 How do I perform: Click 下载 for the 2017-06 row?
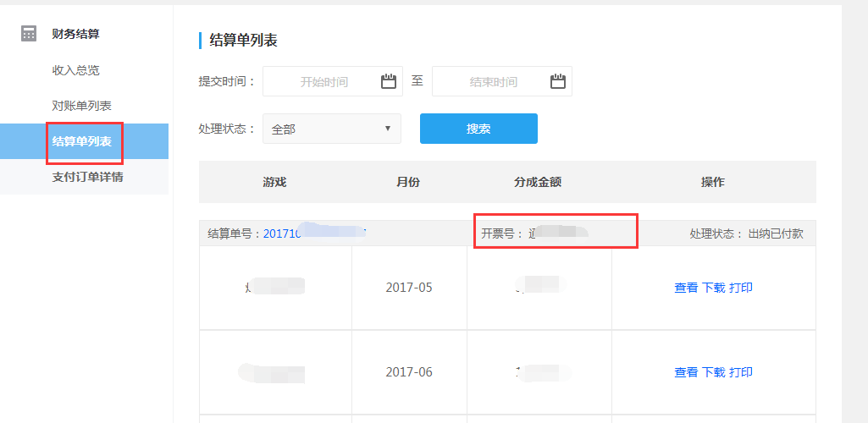[x=713, y=372]
